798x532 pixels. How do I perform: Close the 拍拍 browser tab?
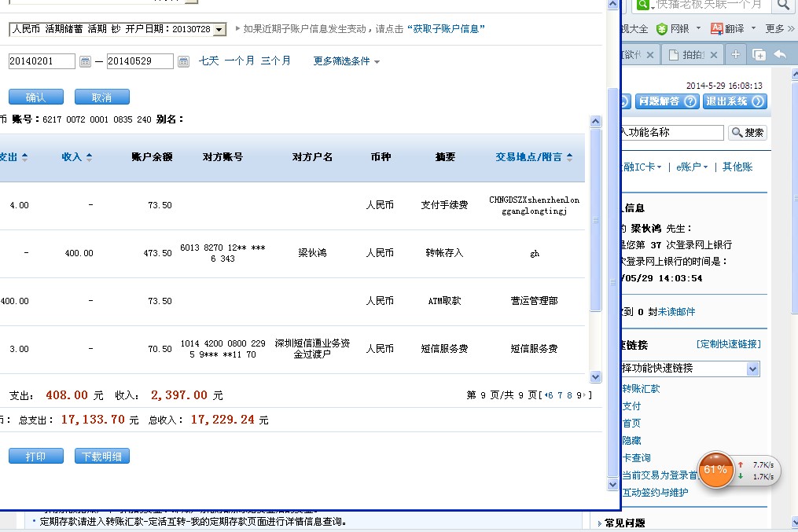714,55
